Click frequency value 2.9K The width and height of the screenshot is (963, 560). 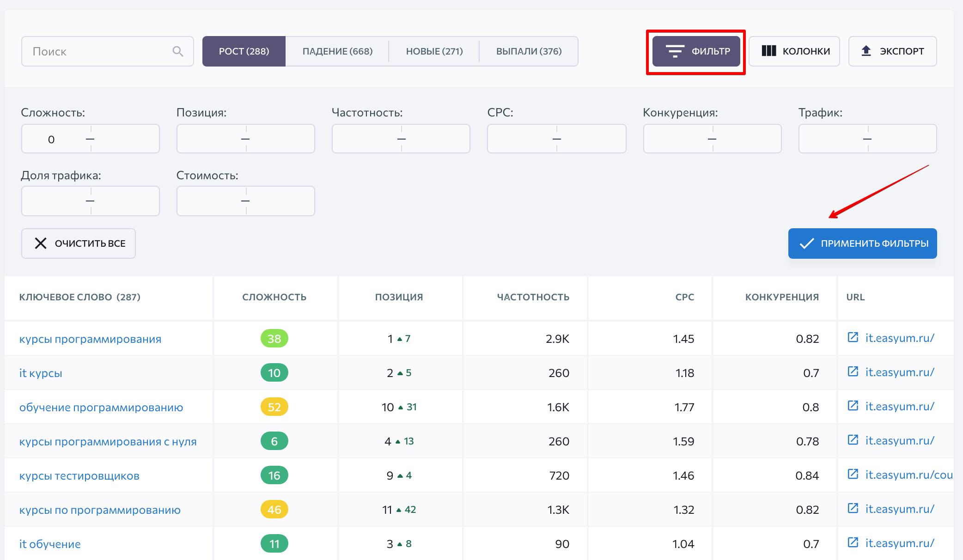click(557, 339)
